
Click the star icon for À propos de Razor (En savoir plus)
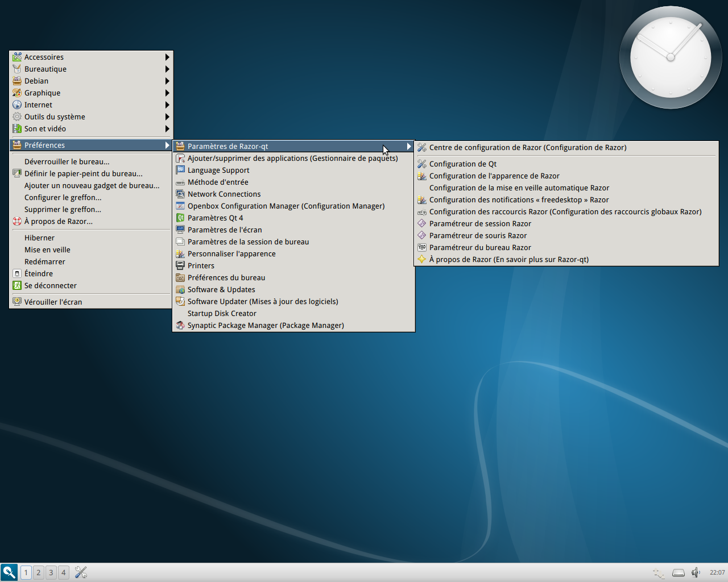pyautogui.click(x=422, y=259)
